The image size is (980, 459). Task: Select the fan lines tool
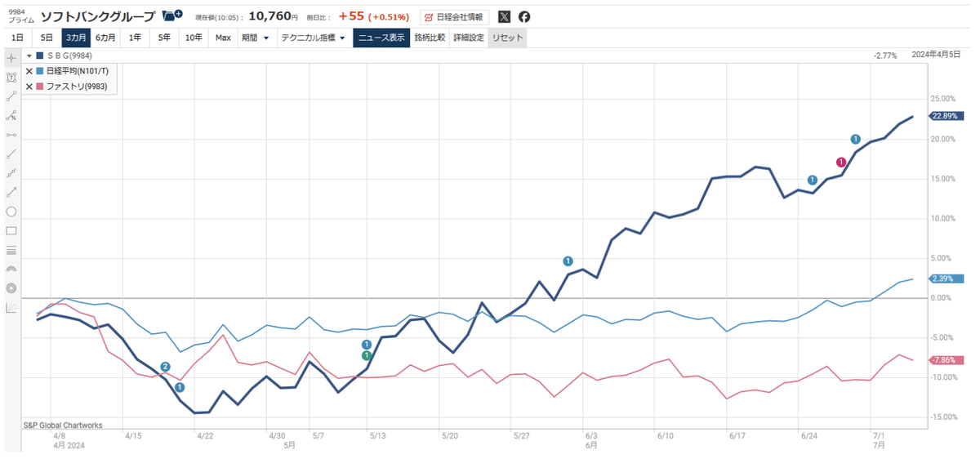[11, 307]
